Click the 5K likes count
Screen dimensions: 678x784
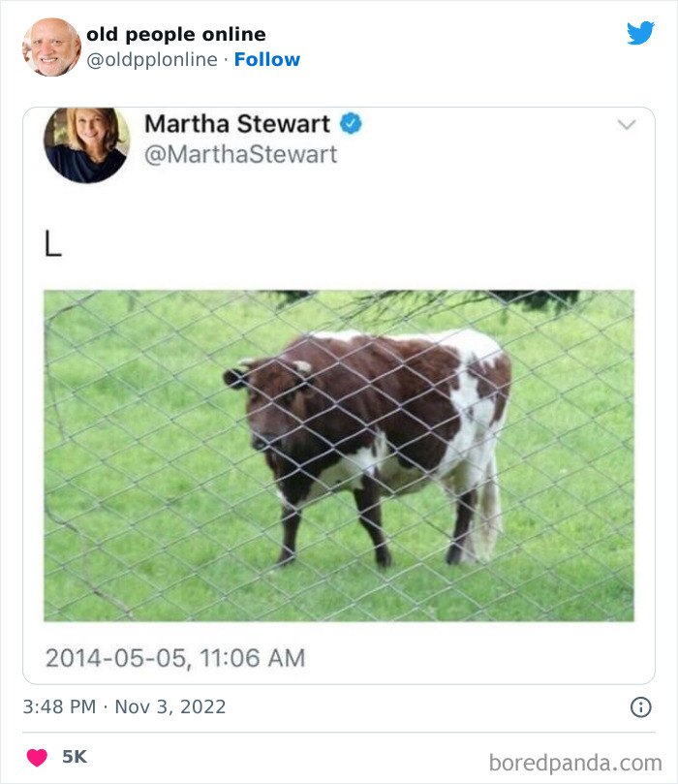click(75, 758)
